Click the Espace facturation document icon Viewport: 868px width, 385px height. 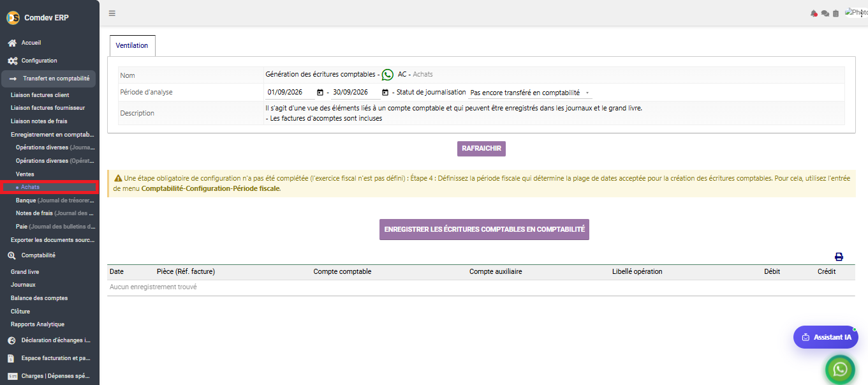[11, 358]
